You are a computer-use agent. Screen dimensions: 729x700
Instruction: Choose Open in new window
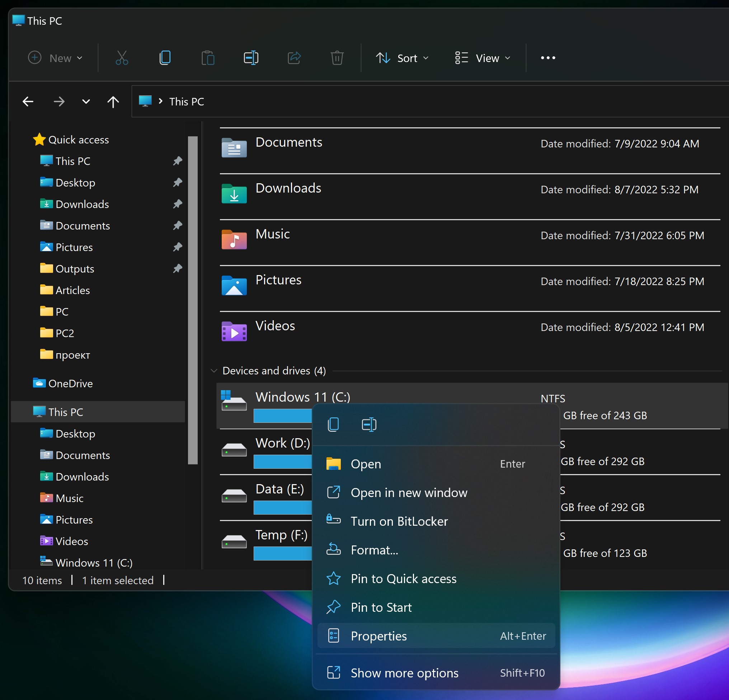436,493
